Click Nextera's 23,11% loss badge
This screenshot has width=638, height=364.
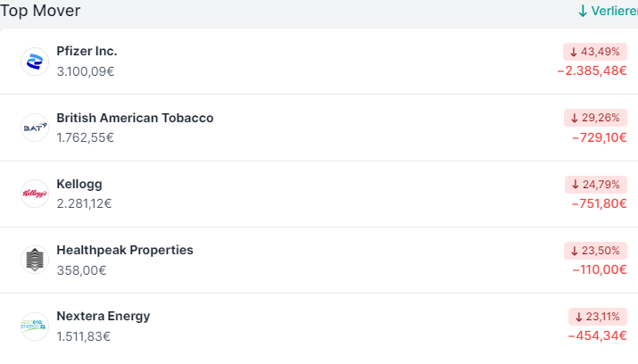597,317
